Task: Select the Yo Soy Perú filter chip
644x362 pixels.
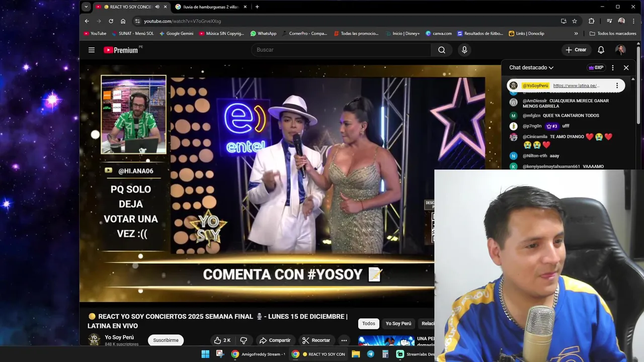Action: coord(398,324)
